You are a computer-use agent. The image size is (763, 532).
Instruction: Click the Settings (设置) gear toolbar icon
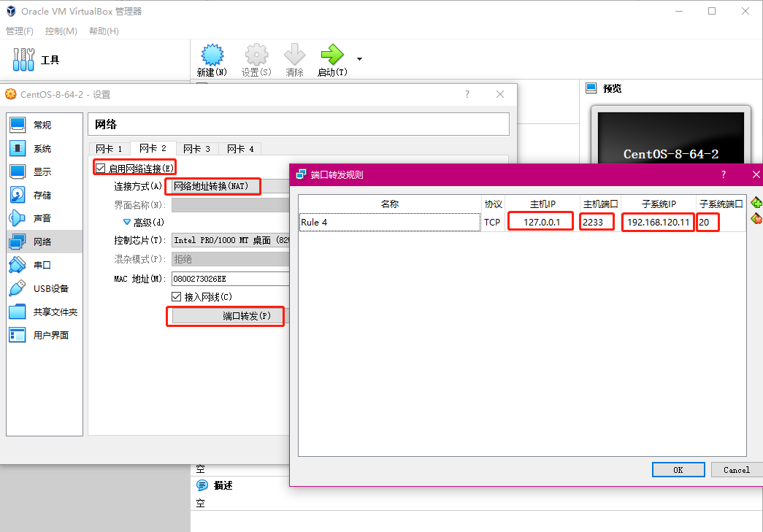click(x=256, y=55)
